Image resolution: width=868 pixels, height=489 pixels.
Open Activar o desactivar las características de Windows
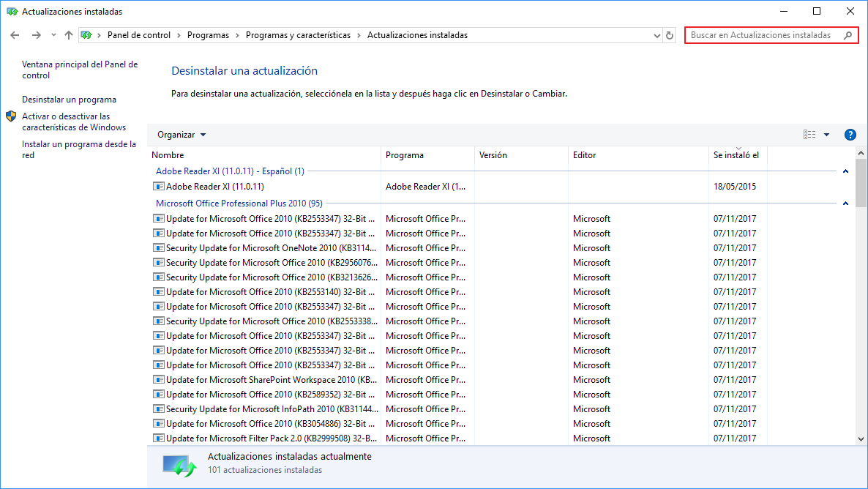coord(74,122)
